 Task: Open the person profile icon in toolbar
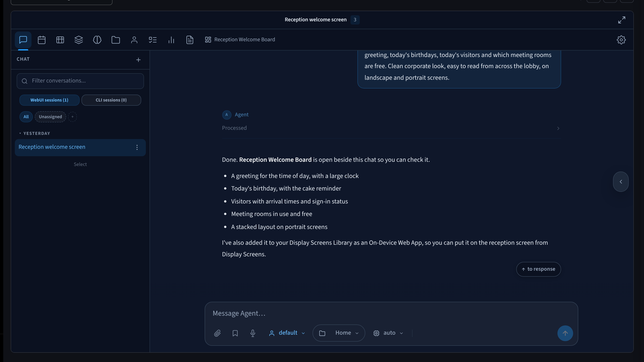click(x=134, y=40)
